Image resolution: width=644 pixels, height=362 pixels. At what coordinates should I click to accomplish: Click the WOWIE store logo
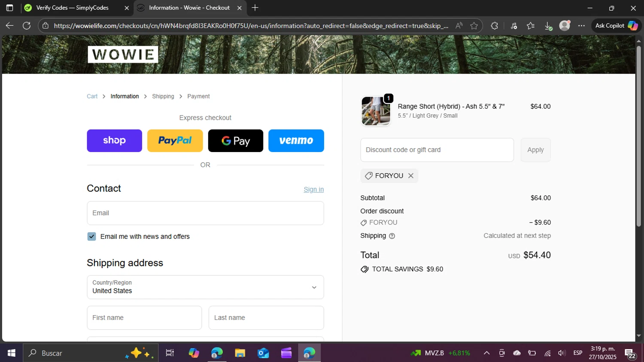[x=123, y=55]
